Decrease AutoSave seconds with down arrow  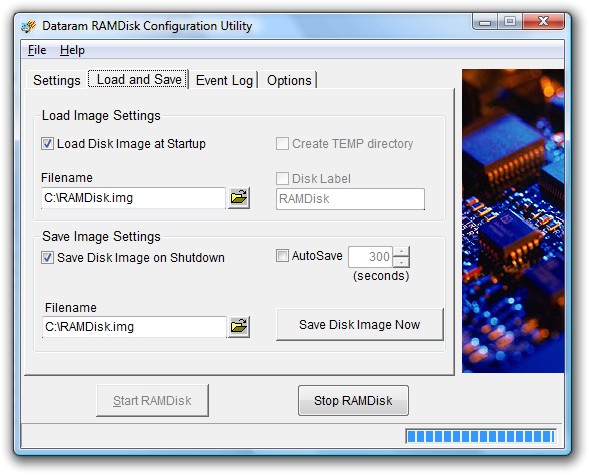pyautogui.click(x=402, y=262)
